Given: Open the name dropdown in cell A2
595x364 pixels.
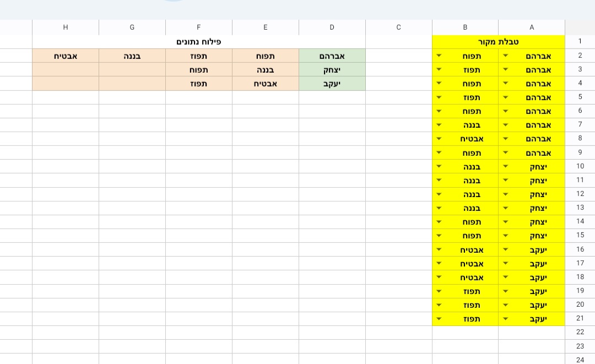Looking at the screenshot, I should pyautogui.click(x=505, y=56).
